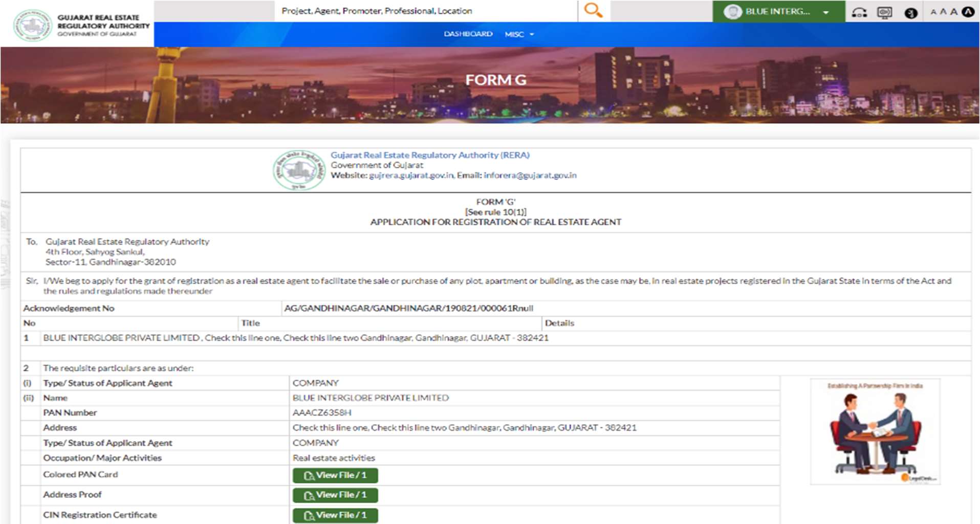Click 'Sector-11, Gandhinagar-382010' address line
980x524 pixels.
pyautogui.click(x=111, y=262)
